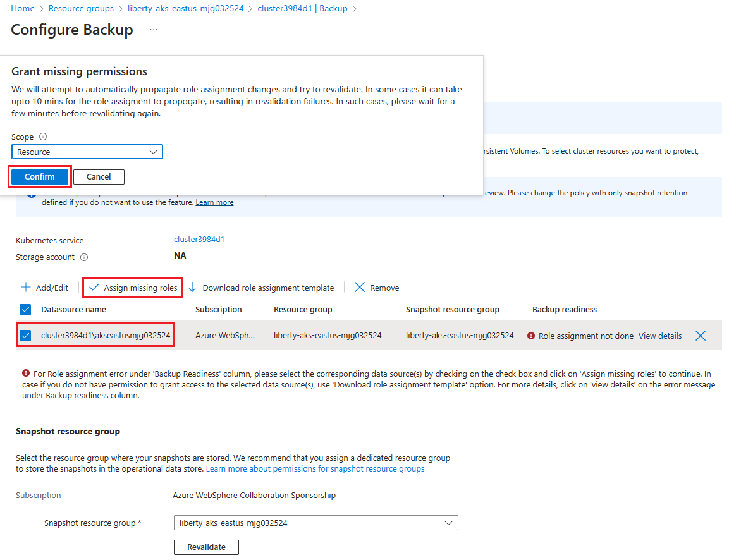Click the blue X icon in the datasource row
This screenshot has width=729, height=560.
(701, 336)
